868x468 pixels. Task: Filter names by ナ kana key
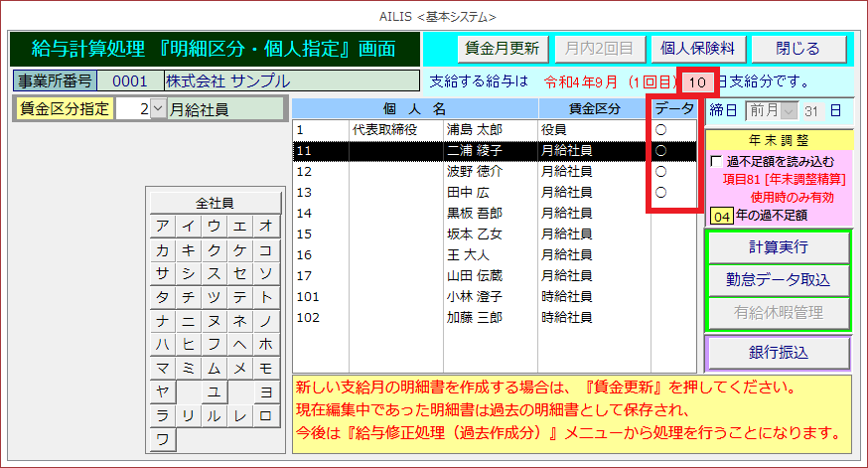tap(162, 321)
